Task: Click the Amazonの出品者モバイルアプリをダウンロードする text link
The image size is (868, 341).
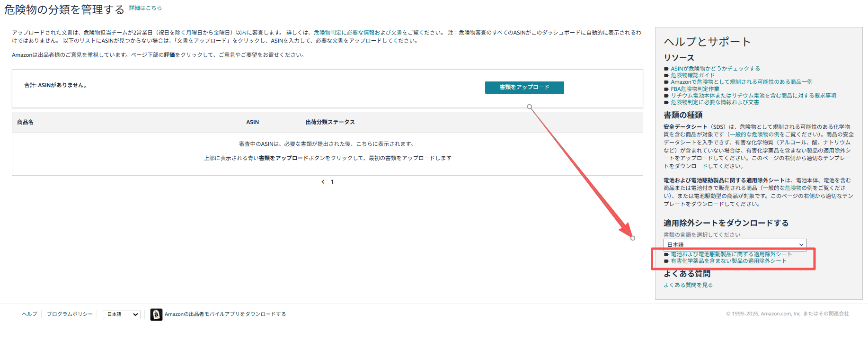Action: [x=225, y=314]
